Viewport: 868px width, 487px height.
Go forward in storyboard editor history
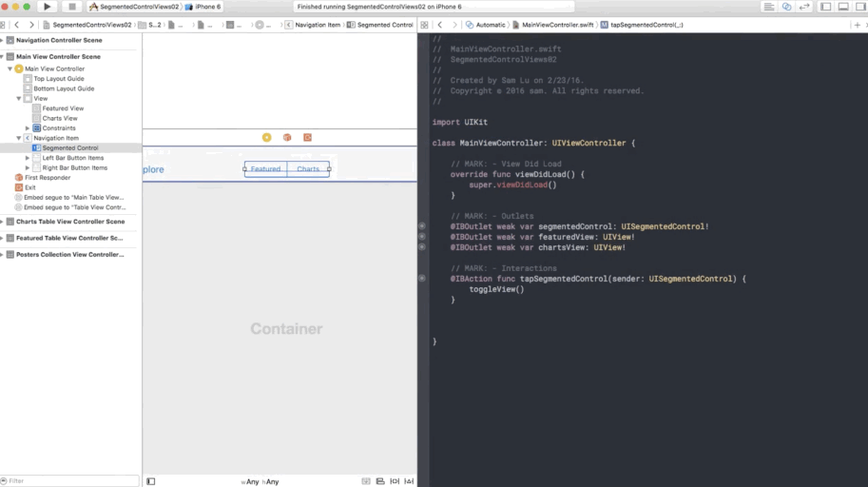coord(31,25)
